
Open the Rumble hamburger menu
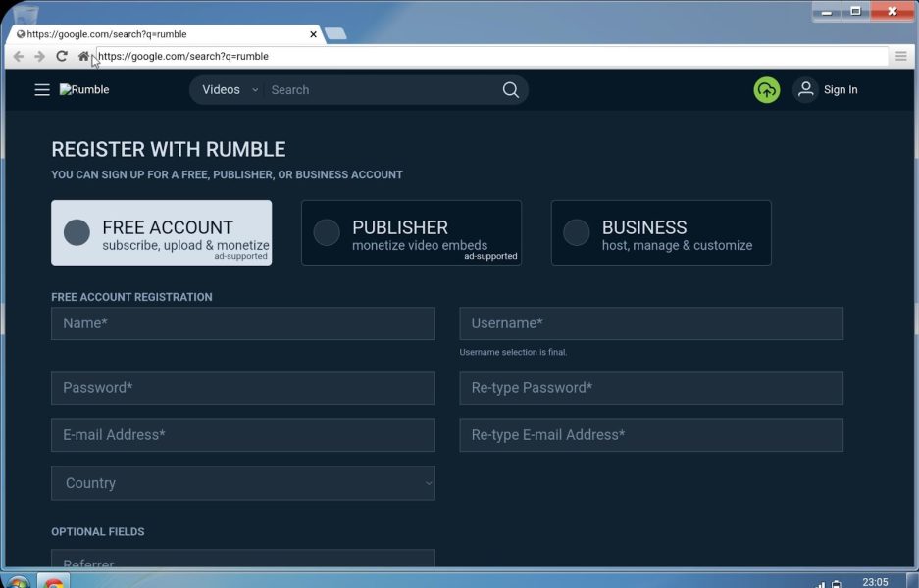(x=41, y=89)
